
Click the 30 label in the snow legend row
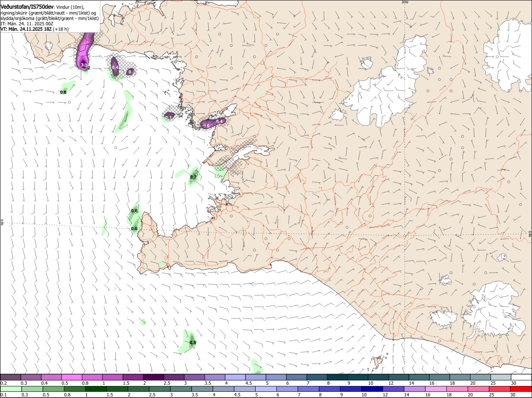point(514,383)
